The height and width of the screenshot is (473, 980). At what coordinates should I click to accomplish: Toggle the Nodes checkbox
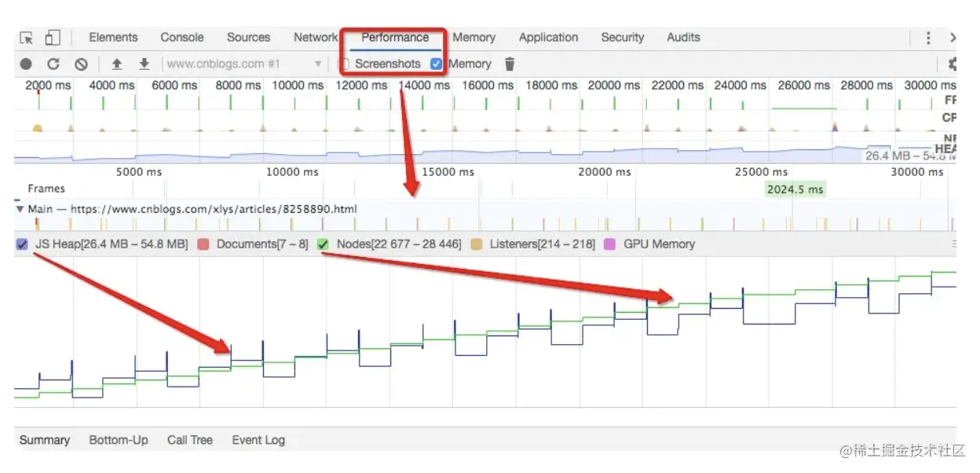coord(323,244)
